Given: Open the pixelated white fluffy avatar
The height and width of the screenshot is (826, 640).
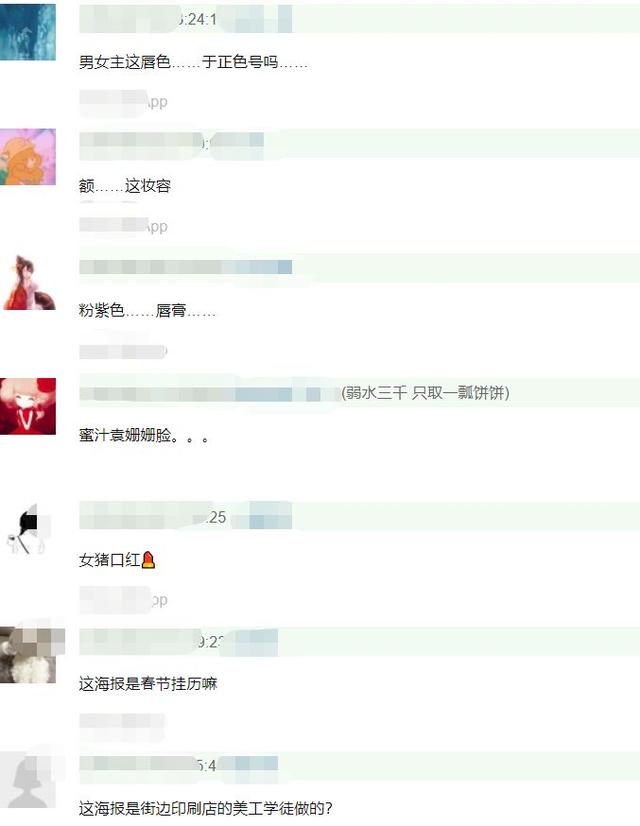Looking at the screenshot, I should pyautogui.click(x=28, y=655).
